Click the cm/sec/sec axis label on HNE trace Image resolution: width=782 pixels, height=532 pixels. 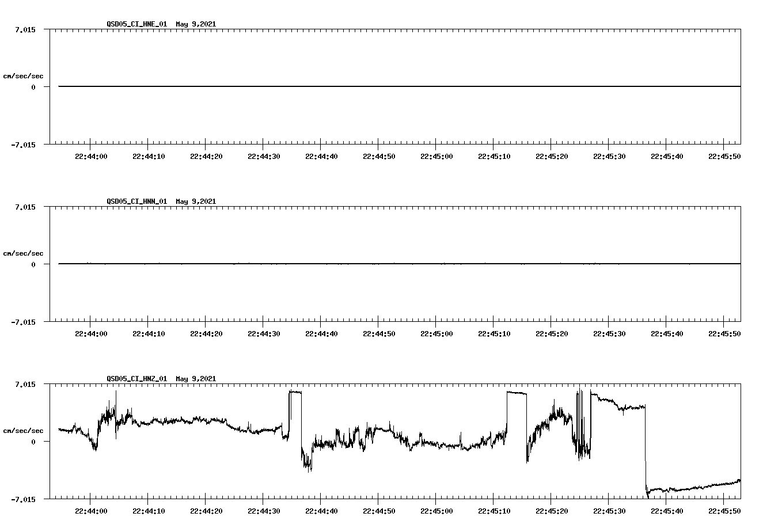[x=23, y=75]
